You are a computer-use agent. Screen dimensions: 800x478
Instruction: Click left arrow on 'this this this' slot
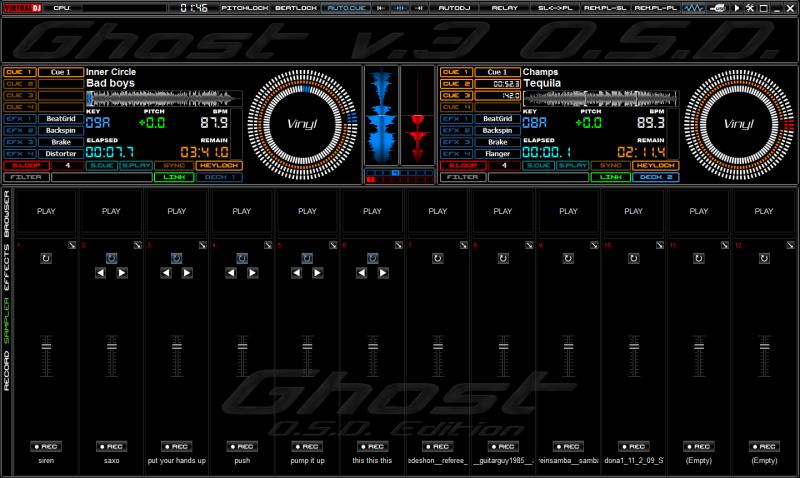pyautogui.click(x=362, y=273)
